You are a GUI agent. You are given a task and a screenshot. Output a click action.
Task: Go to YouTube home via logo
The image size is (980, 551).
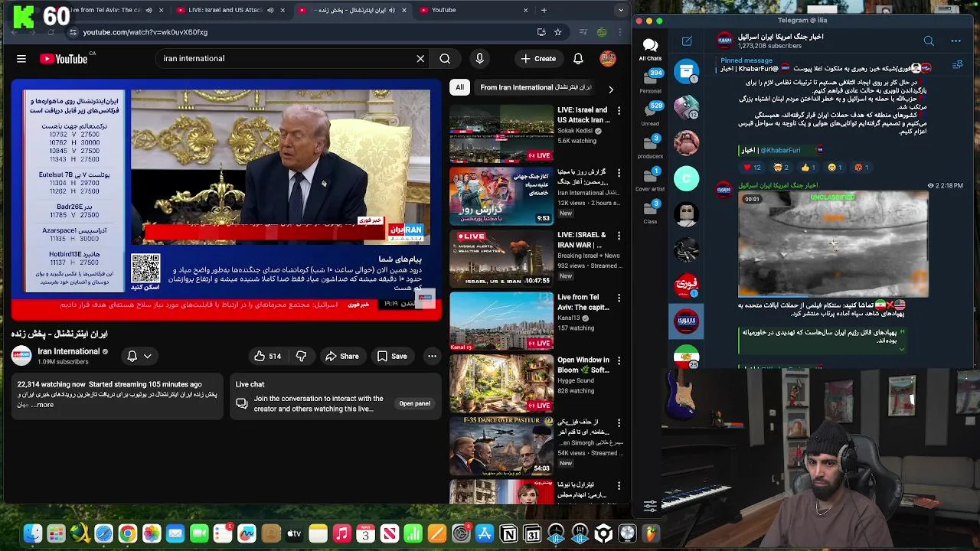click(64, 58)
